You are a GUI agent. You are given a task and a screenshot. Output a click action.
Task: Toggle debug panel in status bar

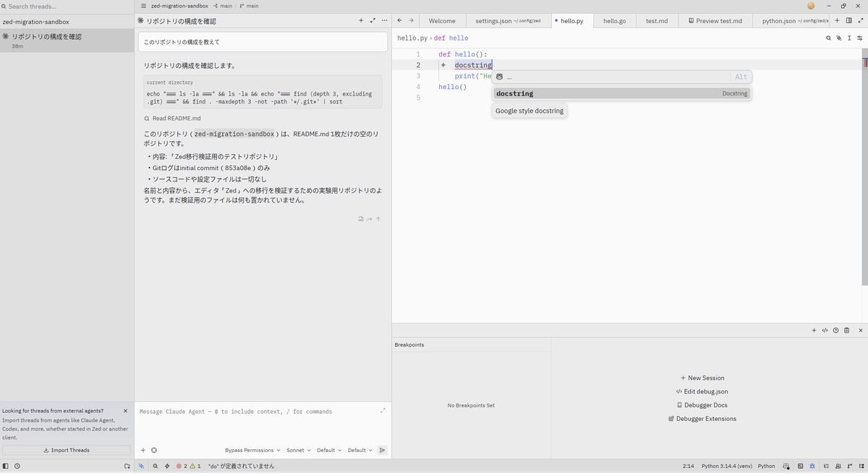[812, 467]
